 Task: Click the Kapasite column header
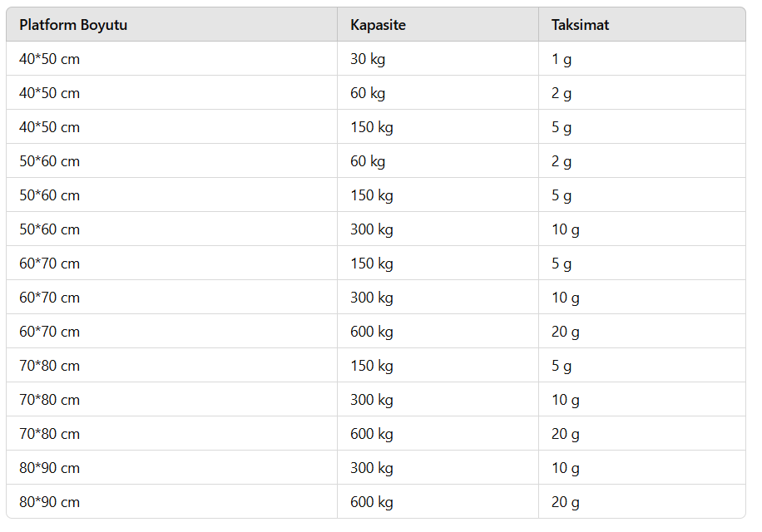[x=438, y=24]
